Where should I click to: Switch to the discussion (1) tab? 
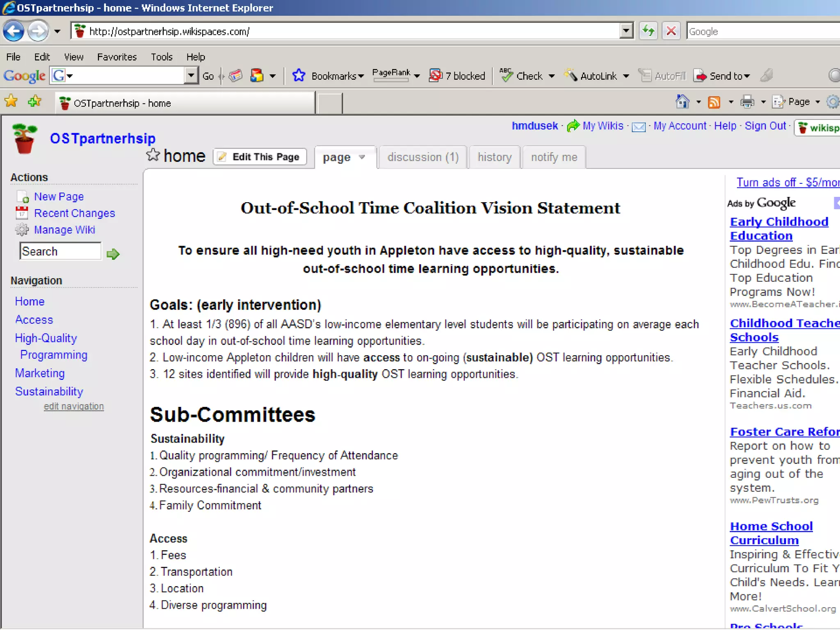423,157
